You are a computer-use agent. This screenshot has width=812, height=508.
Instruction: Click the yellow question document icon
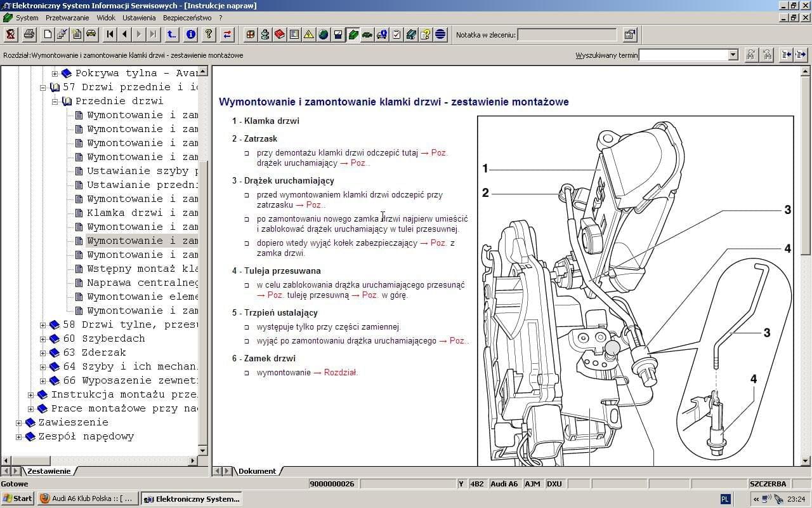tap(426, 34)
